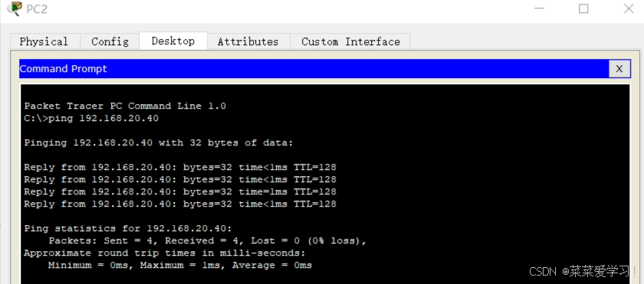Click the 'Minimum = 0ms, Maximum = 1ms' line
The width and height of the screenshot is (644, 284).
pyautogui.click(x=180, y=265)
